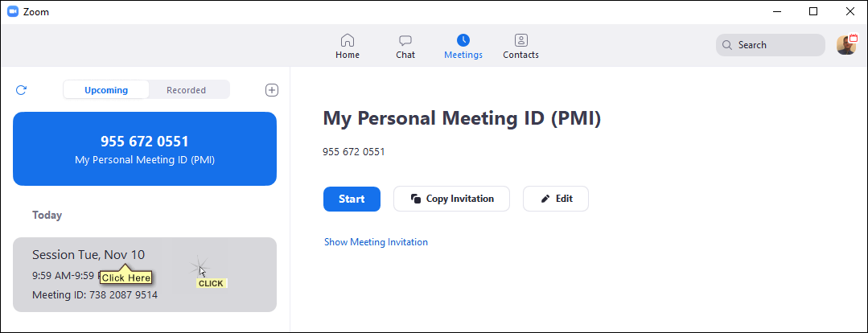Viewport: 868px width, 333px height.
Task: Open the Chat tab
Action: point(405,47)
